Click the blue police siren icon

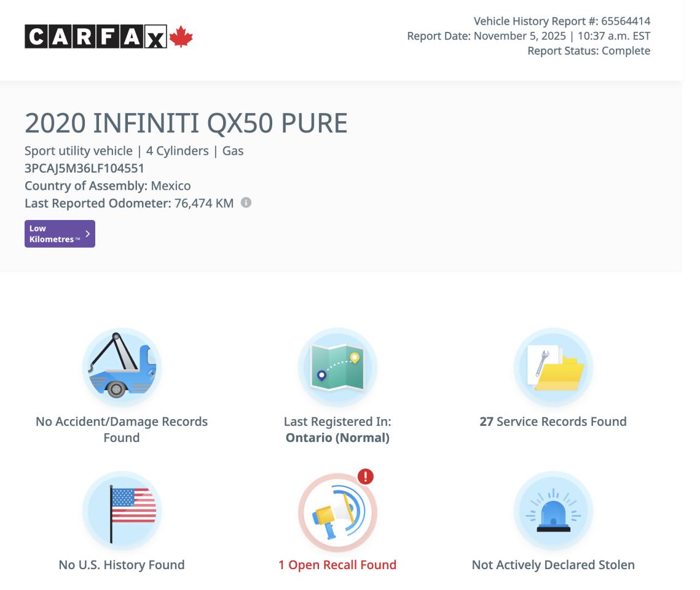[x=553, y=511]
